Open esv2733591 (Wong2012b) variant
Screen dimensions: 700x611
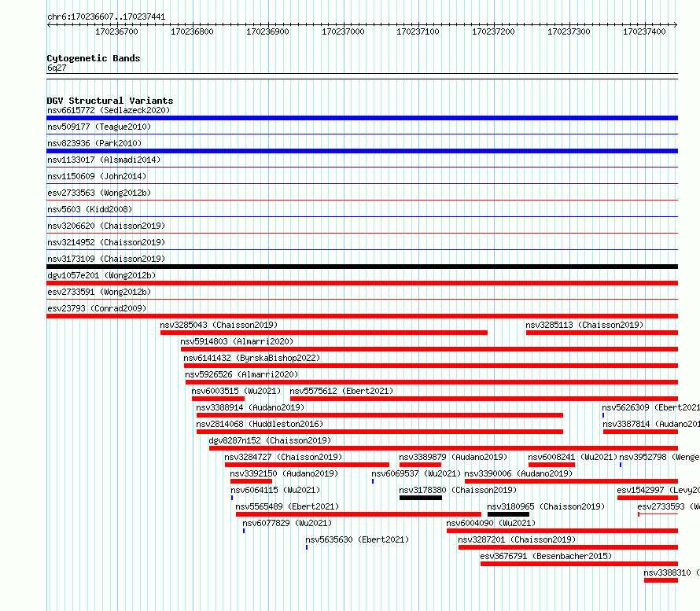tap(99, 292)
